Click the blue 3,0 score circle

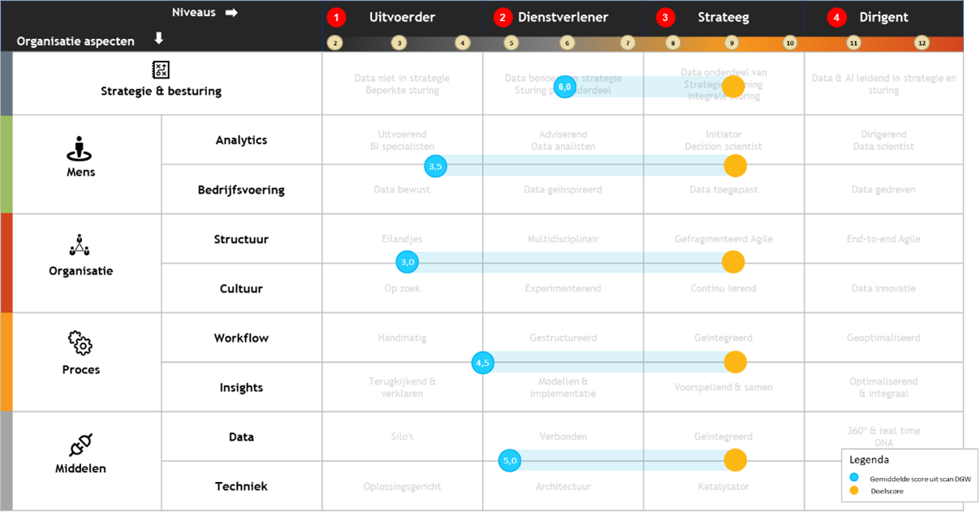click(408, 262)
